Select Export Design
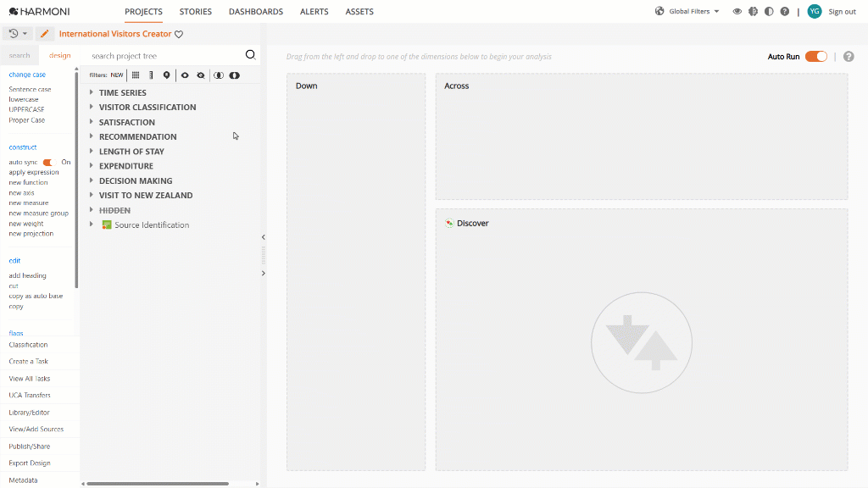This screenshot has width=868, height=488. coord(30,463)
